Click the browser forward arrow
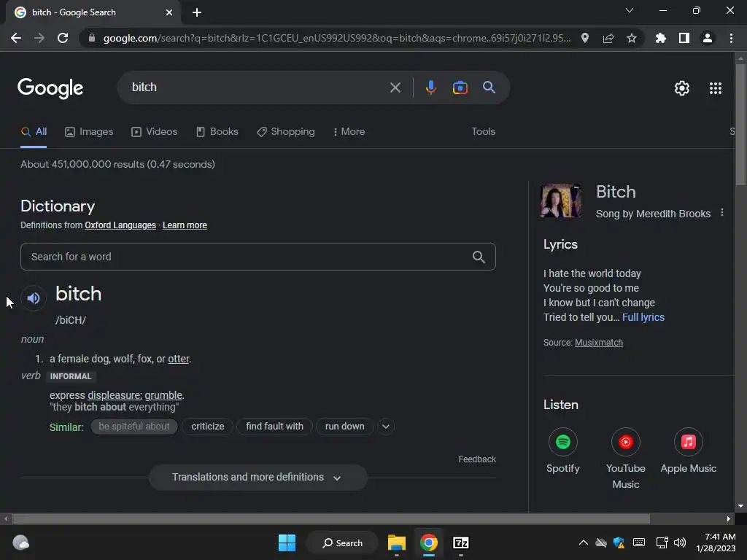The height and width of the screenshot is (560, 747). pos(39,38)
